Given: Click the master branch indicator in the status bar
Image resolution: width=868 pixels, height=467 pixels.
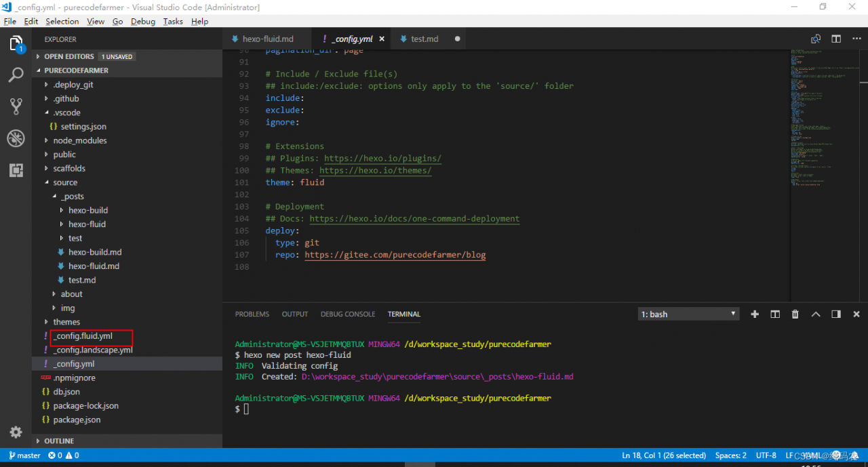Looking at the screenshot, I should tap(24, 455).
